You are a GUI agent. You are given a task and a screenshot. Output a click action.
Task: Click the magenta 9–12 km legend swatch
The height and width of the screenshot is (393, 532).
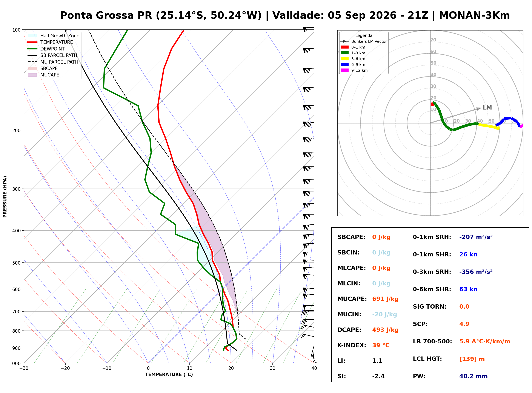(x=344, y=70)
